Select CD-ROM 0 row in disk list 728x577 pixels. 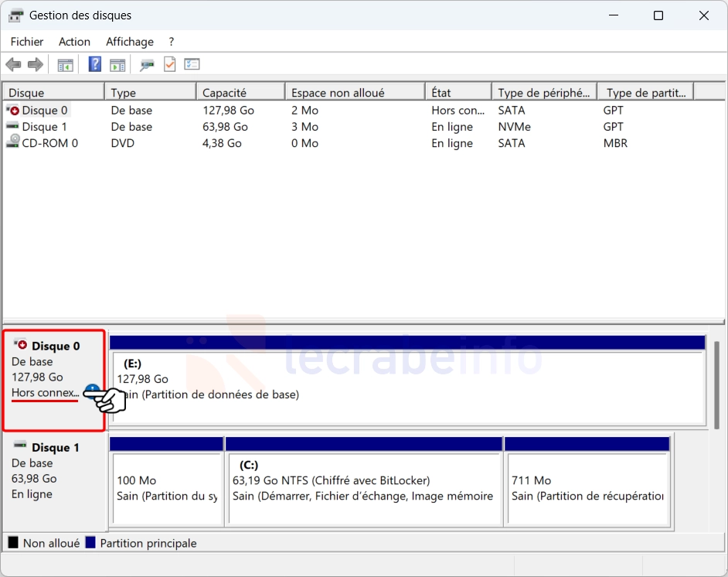tap(49, 143)
